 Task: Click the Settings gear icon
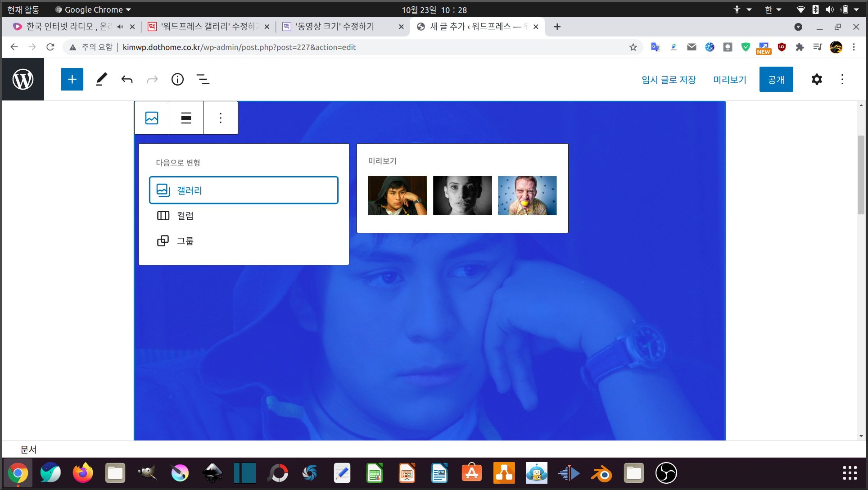pyautogui.click(x=817, y=79)
